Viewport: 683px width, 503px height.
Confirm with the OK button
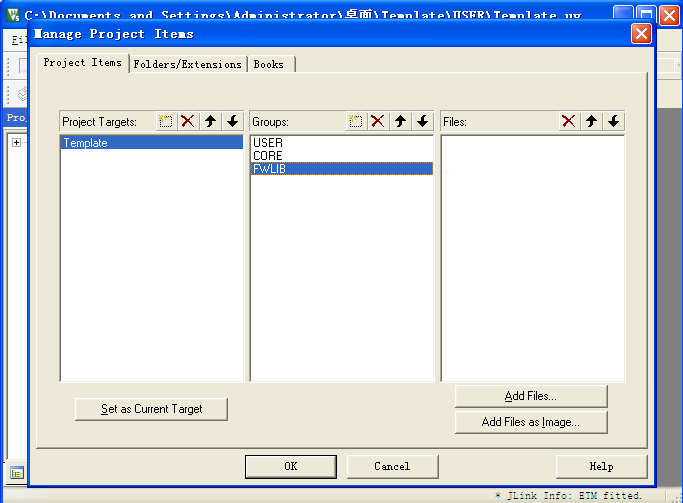pyautogui.click(x=291, y=466)
